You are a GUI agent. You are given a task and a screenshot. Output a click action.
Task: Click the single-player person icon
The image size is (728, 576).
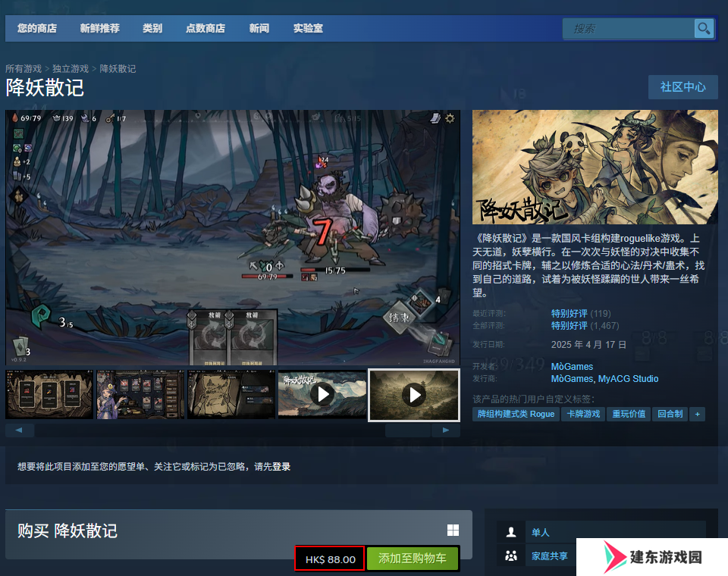coord(511,532)
